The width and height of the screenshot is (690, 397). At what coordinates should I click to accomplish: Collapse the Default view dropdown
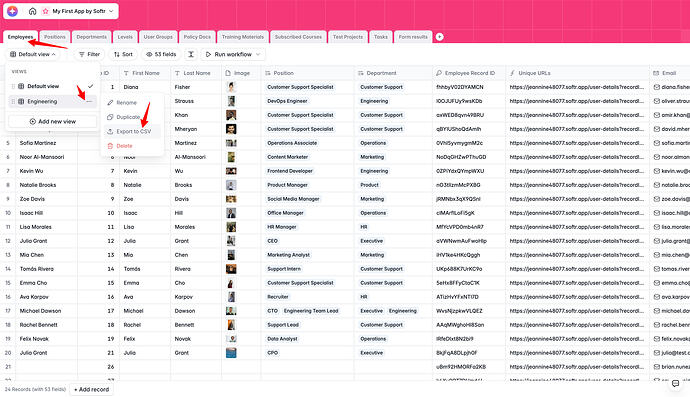coord(33,54)
